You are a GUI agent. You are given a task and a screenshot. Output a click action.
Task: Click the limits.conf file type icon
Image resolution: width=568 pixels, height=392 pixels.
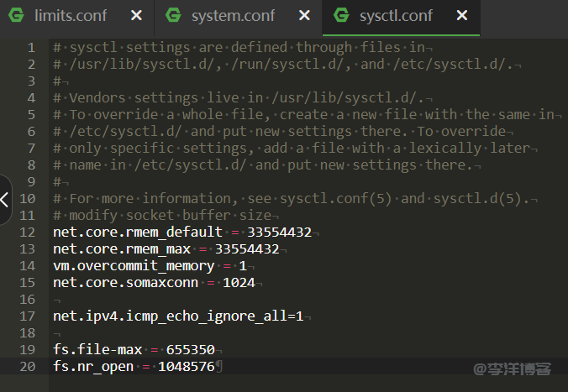click(x=16, y=15)
